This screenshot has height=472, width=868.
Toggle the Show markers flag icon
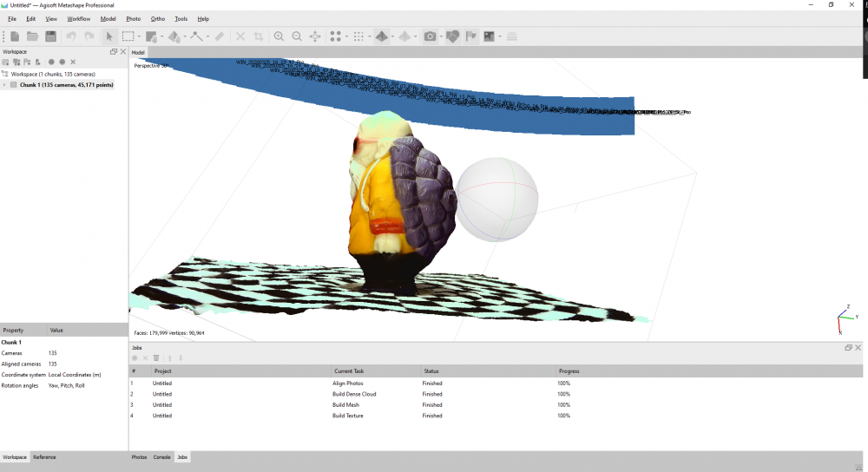(471, 36)
